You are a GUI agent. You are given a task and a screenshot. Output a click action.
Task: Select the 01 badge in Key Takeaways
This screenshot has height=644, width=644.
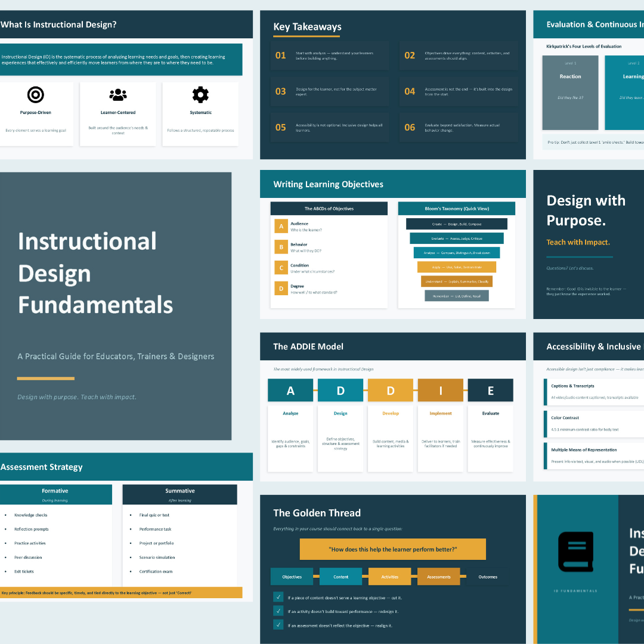pyautogui.click(x=280, y=55)
